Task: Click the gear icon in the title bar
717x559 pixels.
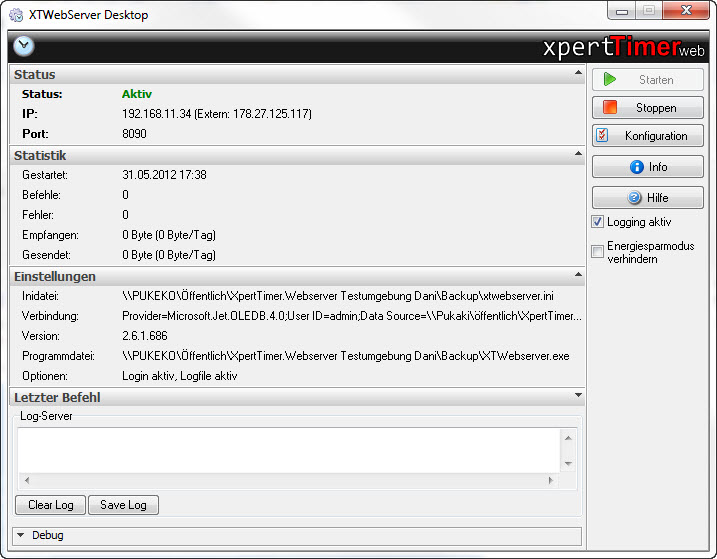Action: coord(16,15)
